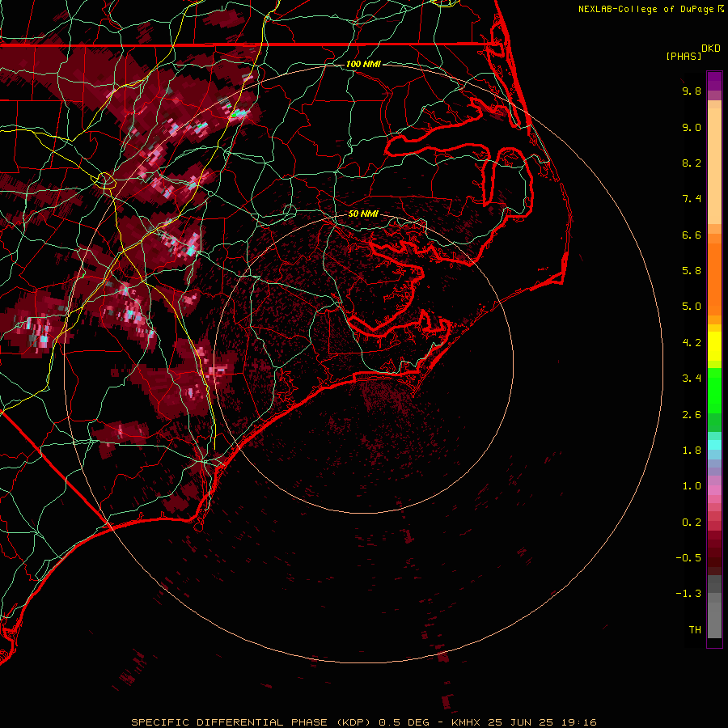Click the 4.2 value on the scale
The width and height of the screenshot is (728, 728).
pyautogui.click(x=692, y=343)
